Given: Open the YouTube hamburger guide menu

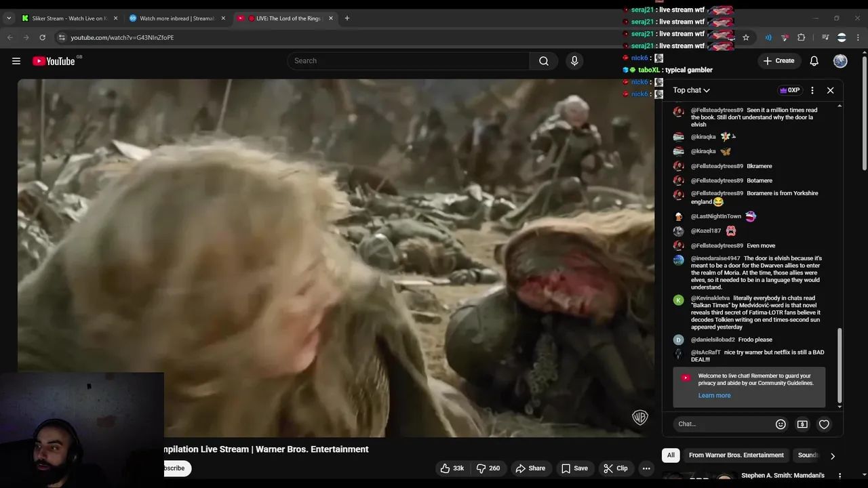Looking at the screenshot, I should click(x=16, y=61).
